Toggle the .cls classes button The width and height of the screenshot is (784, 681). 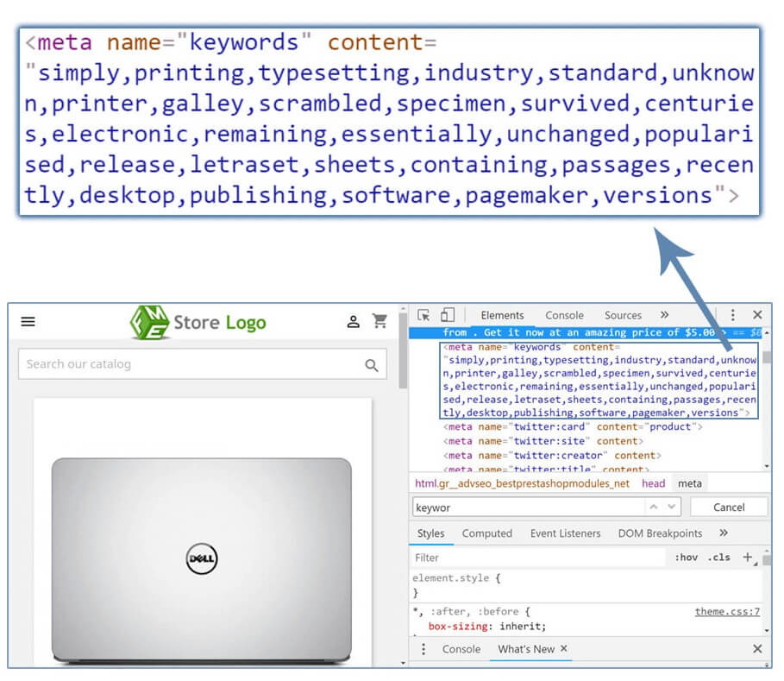(x=719, y=558)
